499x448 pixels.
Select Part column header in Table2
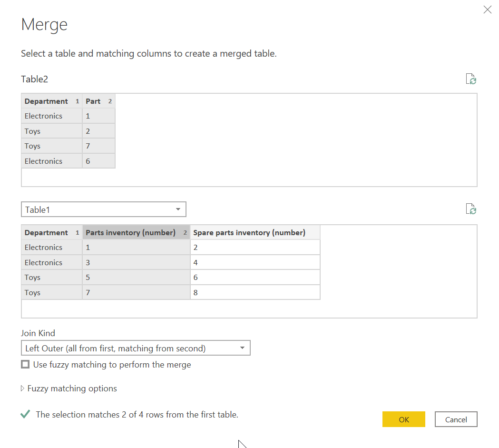click(98, 101)
